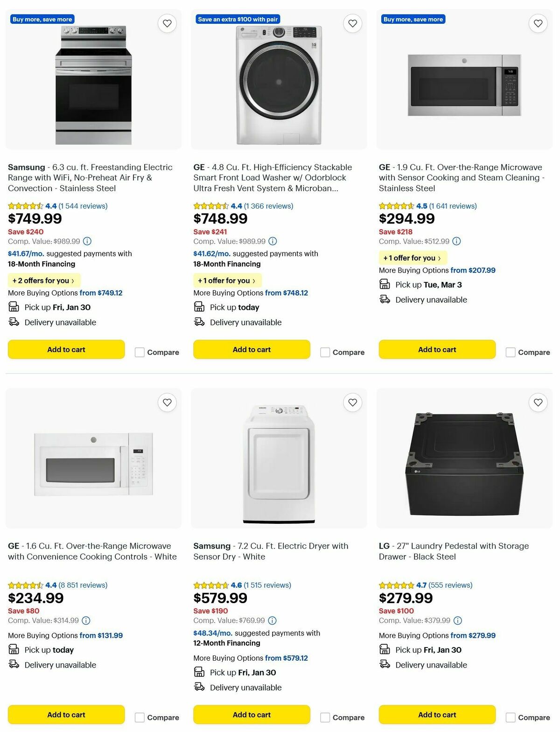
Task: Expand '+1 offer for you' on GE microwave
Action: pos(413,258)
